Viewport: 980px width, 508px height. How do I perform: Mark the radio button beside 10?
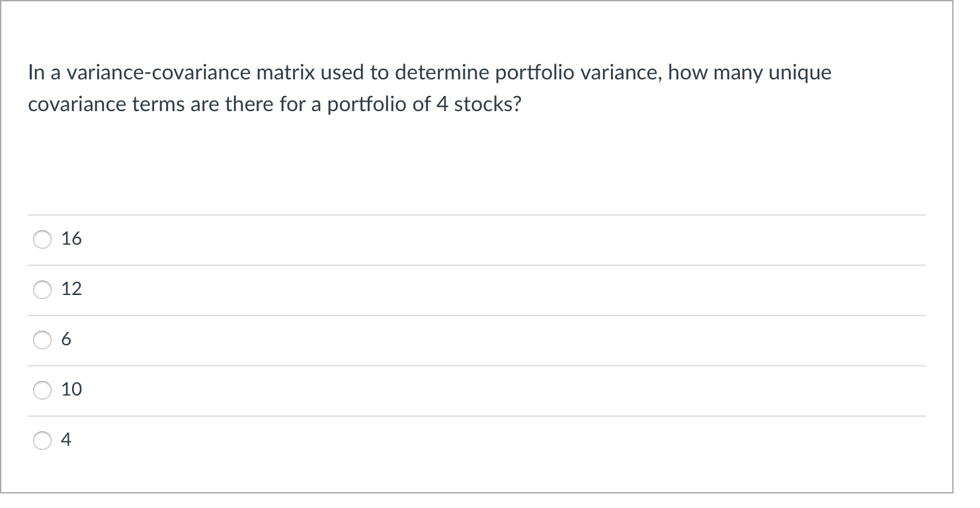pyautogui.click(x=43, y=390)
